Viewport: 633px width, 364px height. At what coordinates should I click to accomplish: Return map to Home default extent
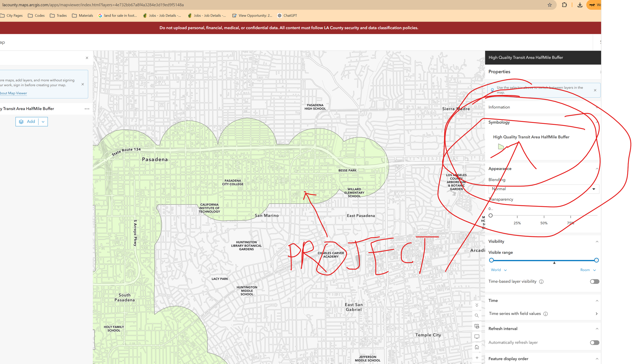[477, 347]
